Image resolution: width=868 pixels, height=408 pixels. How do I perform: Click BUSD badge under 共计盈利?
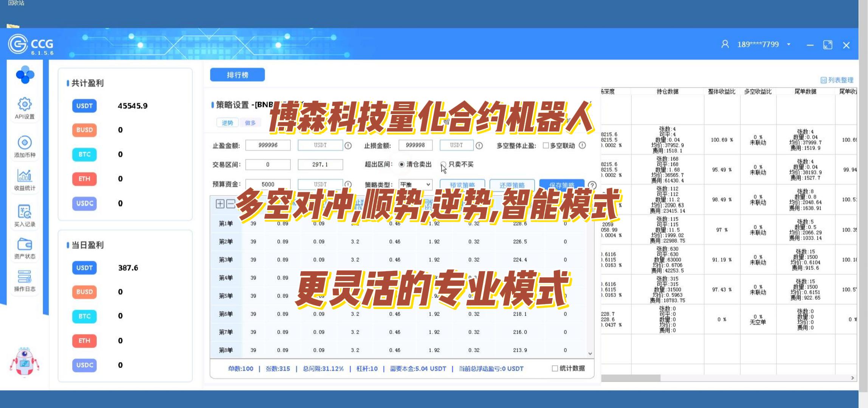pyautogui.click(x=84, y=130)
